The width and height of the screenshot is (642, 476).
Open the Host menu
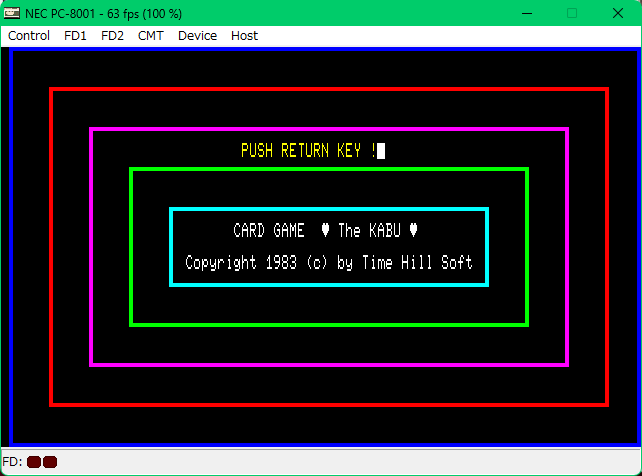244,36
